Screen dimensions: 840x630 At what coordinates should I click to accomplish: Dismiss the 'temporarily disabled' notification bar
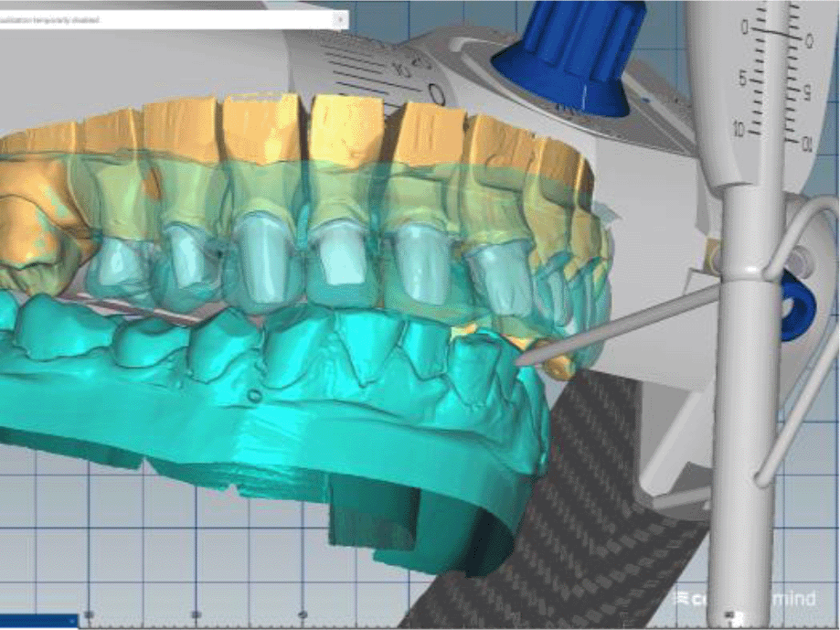click(341, 18)
